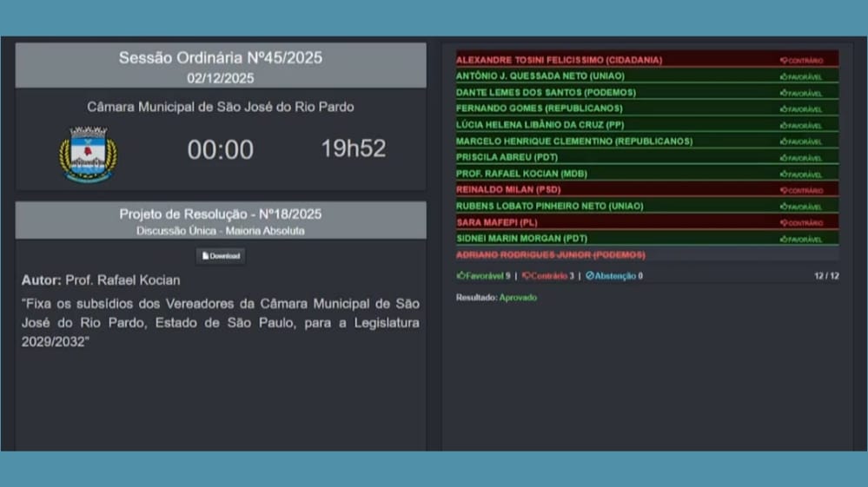Click the Aprovado result text
The width and height of the screenshot is (868, 487).
coord(518,298)
